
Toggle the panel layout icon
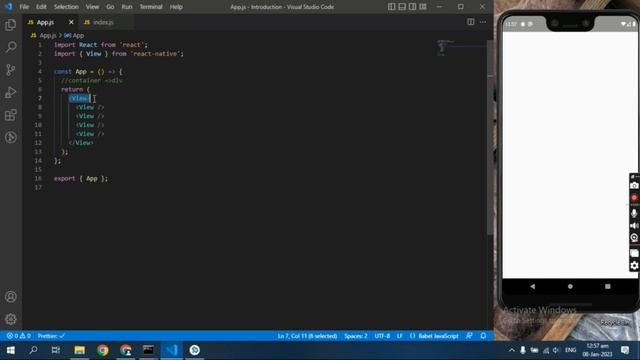402,7
